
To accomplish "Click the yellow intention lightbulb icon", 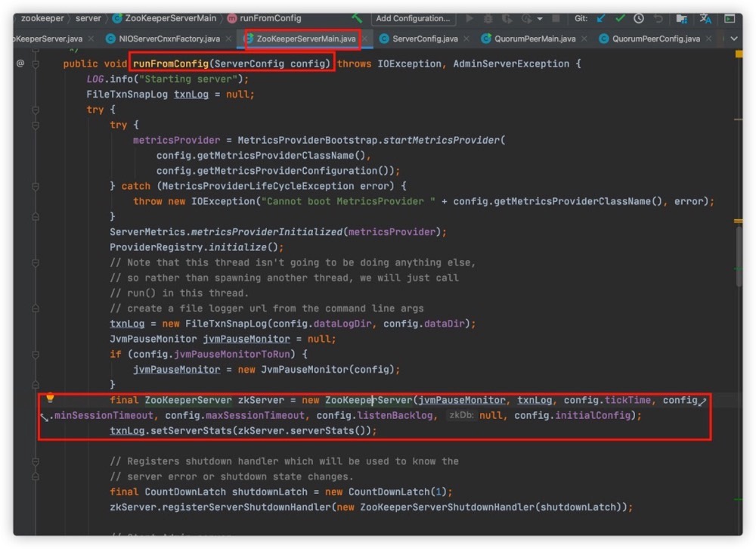I will pos(50,399).
